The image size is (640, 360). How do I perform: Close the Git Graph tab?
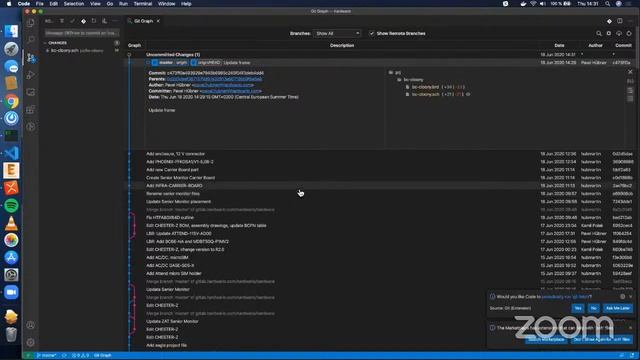158,21
